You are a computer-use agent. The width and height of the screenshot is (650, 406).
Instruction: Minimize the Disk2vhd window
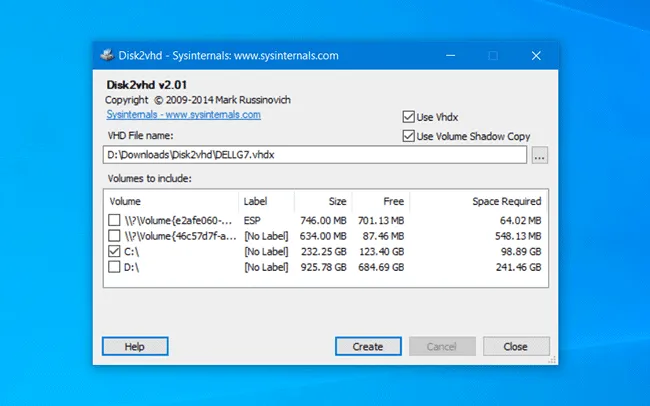pos(451,56)
